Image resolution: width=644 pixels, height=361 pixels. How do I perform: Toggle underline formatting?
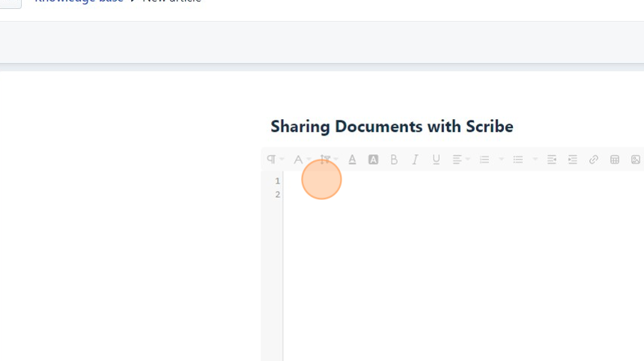tap(436, 160)
